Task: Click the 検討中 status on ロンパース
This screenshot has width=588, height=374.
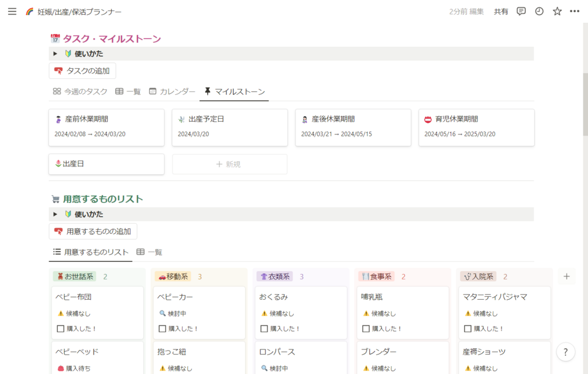Action: (x=274, y=368)
